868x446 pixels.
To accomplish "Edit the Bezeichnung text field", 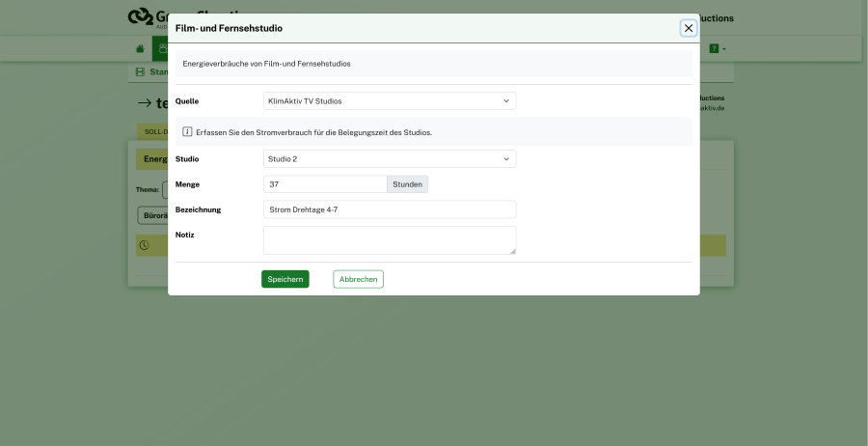I will click(390, 209).
